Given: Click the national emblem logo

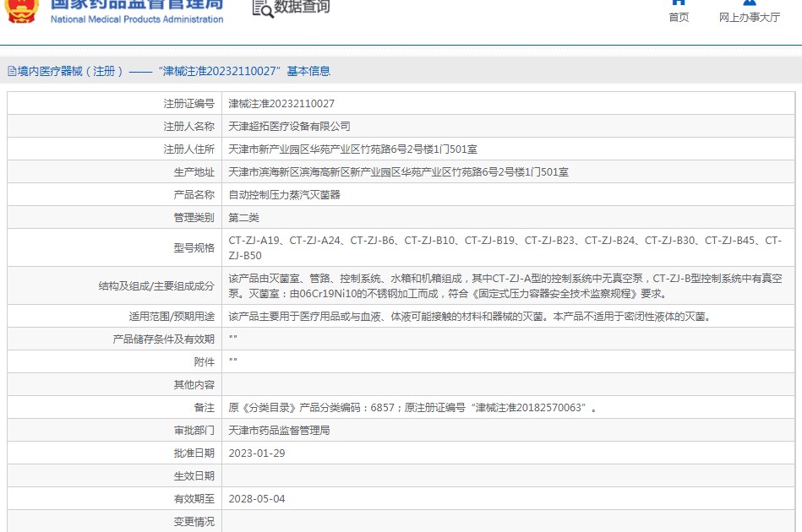Looking at the screenshot, I should click(20, 8).
